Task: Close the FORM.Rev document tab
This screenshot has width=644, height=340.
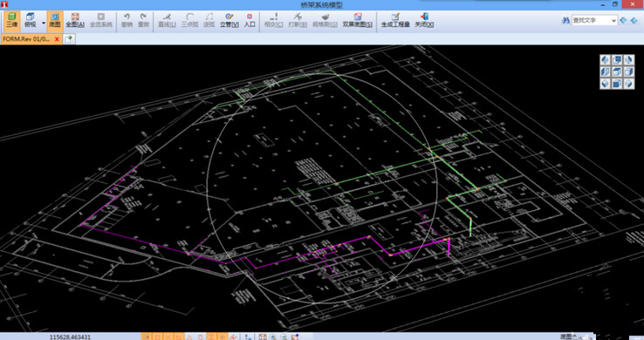Action: pos(57,39)
